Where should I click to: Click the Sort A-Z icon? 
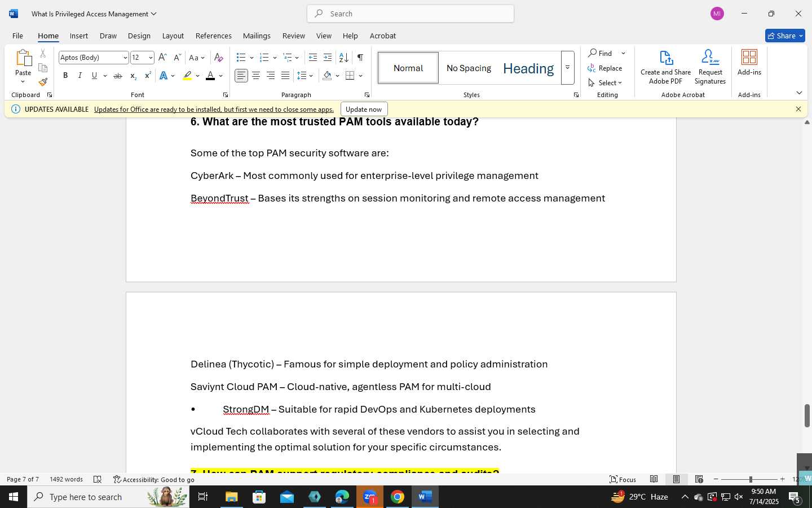pos(343,58)
